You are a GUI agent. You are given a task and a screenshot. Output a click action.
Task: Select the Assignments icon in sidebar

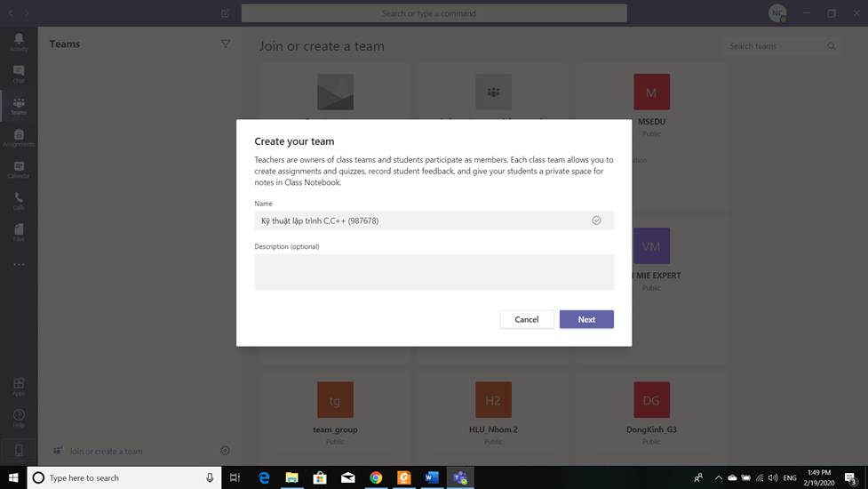(x=19, y=137)
